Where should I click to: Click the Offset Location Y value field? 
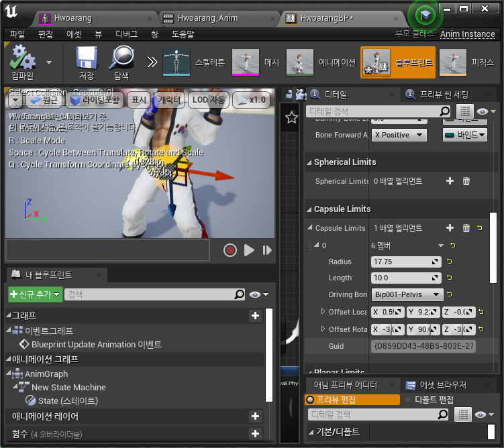click(423, 312)
